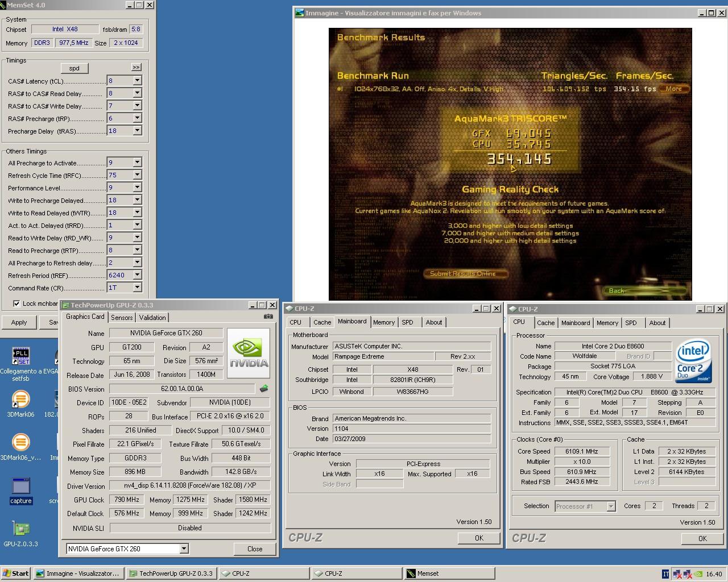Click the More button in benchmark results

pyautogui.click(x=674, y=89)
